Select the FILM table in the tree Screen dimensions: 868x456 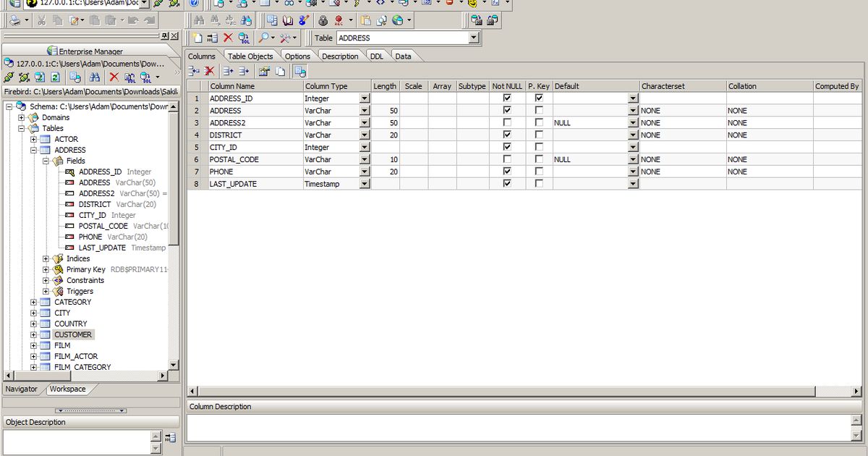pos(62,345)
